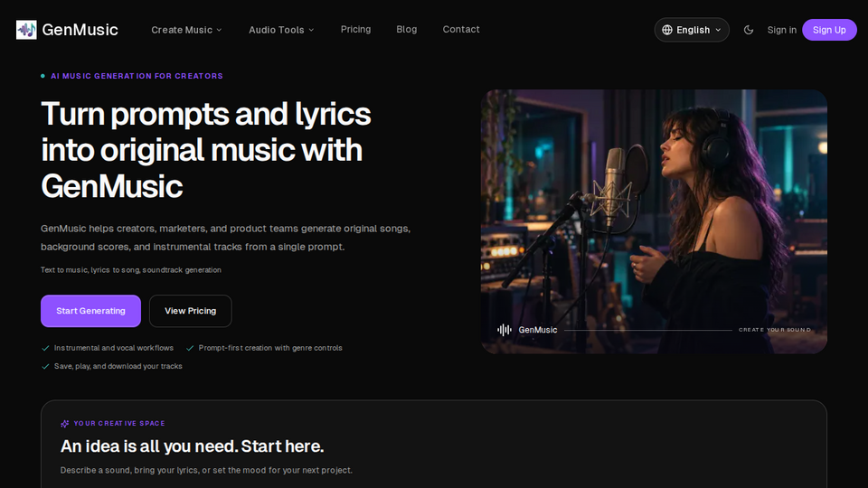Click View Pricing button
This screenshot has height=488, width=868.
pos(191,311)
